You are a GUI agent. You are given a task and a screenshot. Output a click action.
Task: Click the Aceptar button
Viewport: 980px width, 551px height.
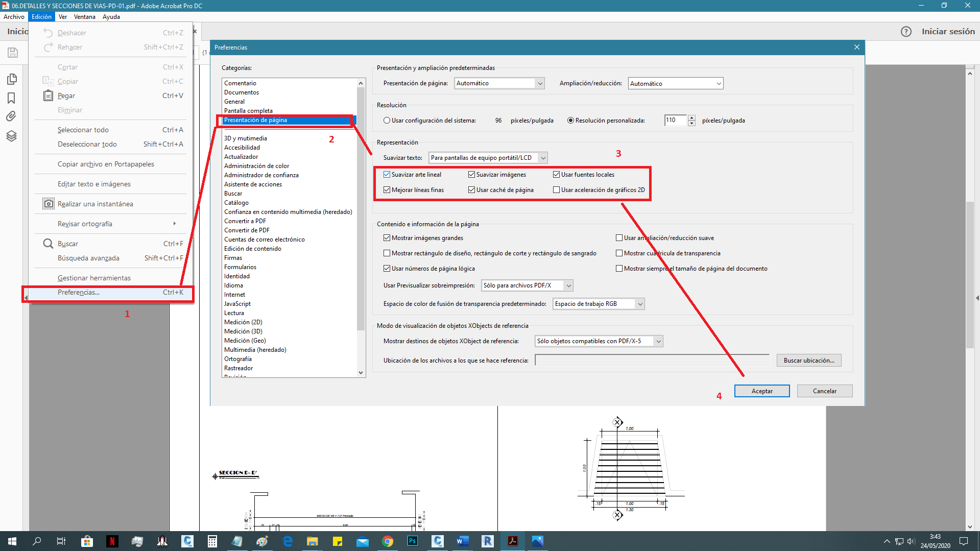(x=761, y=391)
